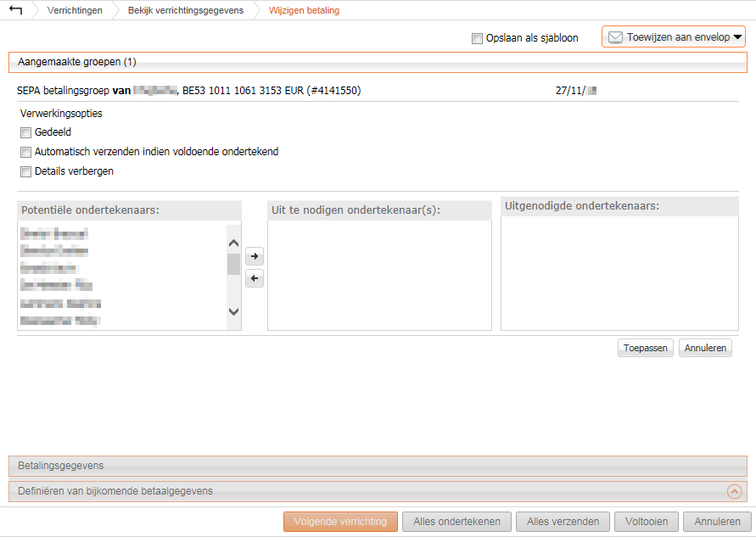Enable Opslaan als sjabloon checkbox
This screenshot has width=756, height=537.
click(477, 38)
